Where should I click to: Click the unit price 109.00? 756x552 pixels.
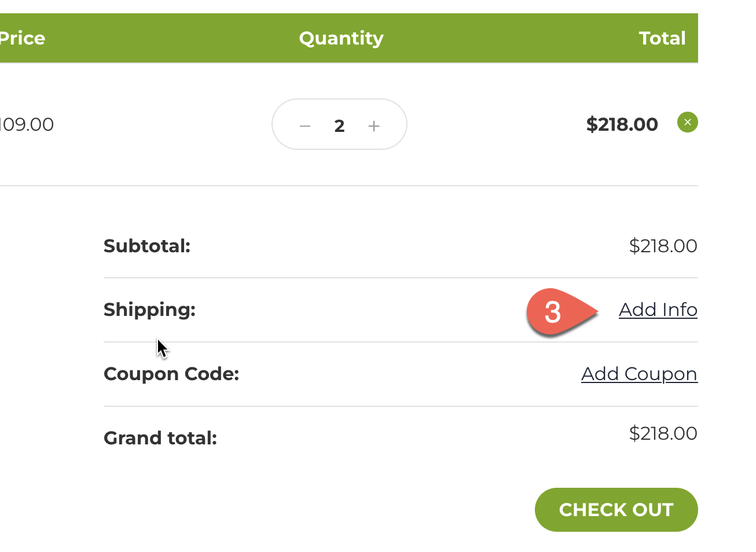click(27, 124)
